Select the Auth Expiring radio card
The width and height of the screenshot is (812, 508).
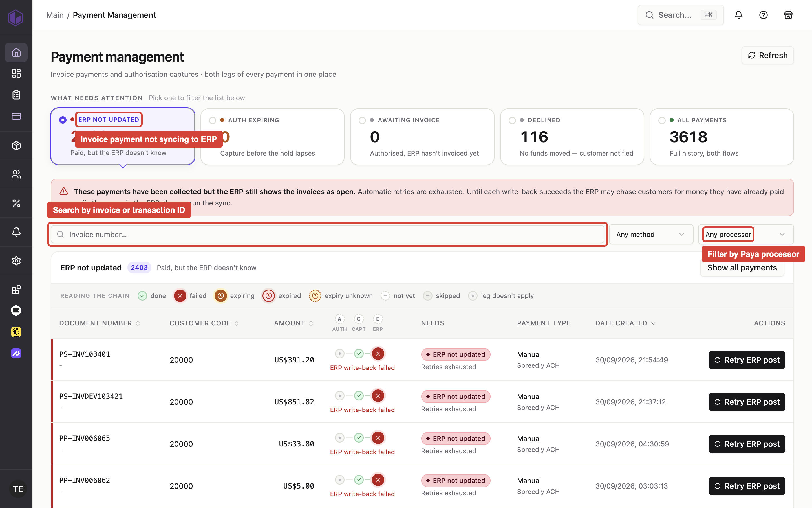272,136
